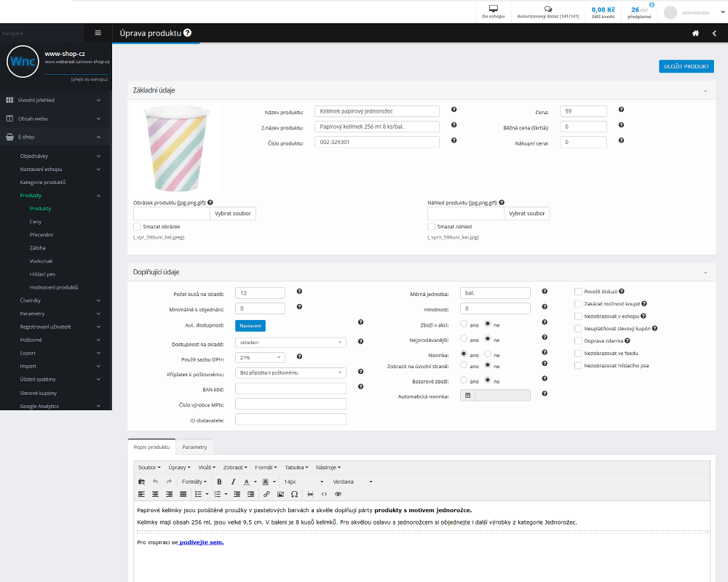Open the text color picker dropdown arrow
Viewport: 728px width, 582px height.
pos(255,482)
